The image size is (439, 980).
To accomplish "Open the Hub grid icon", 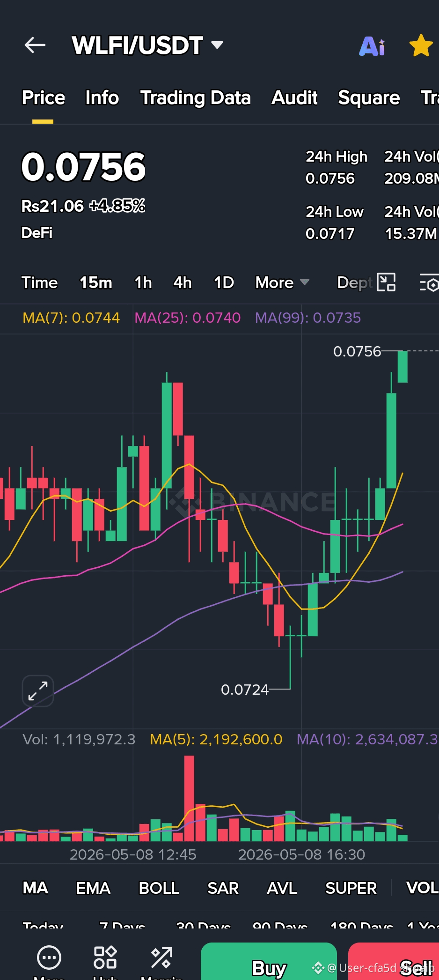I will coord(105,958).
